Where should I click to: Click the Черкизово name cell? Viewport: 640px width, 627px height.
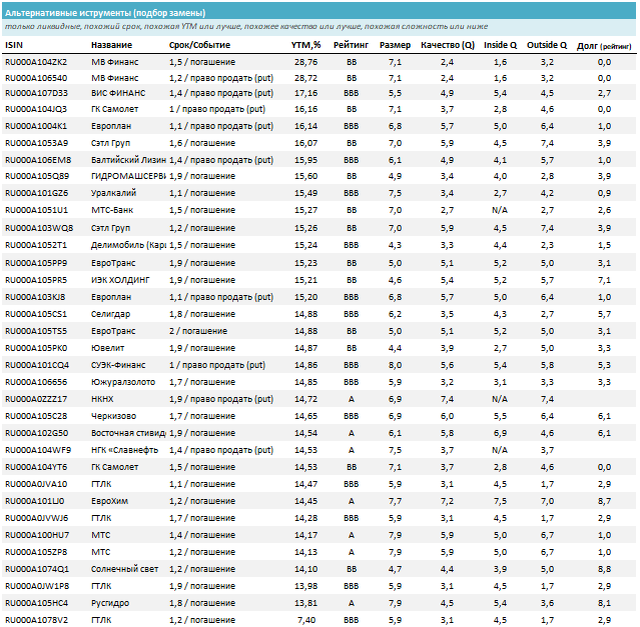pyautogui.click(x=112, y=415)
